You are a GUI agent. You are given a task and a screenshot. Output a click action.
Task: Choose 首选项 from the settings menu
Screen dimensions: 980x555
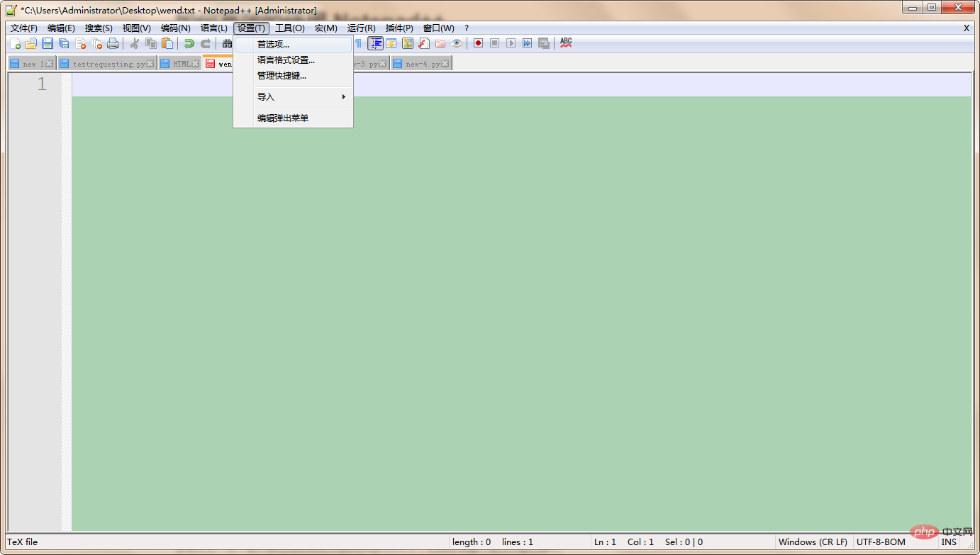pyautogui.click(x=272, y=45)
